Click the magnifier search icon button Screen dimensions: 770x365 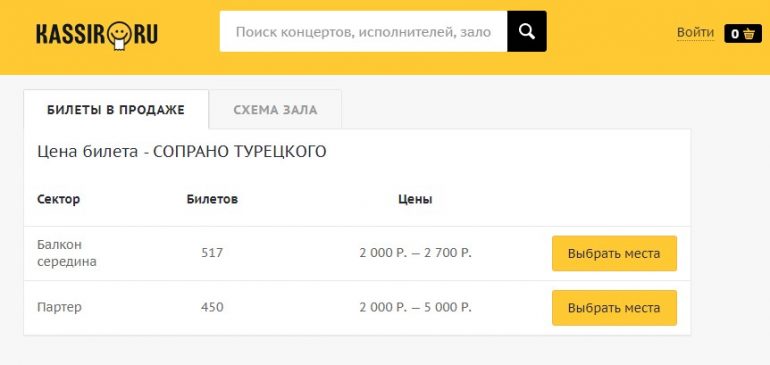[526, 31]
